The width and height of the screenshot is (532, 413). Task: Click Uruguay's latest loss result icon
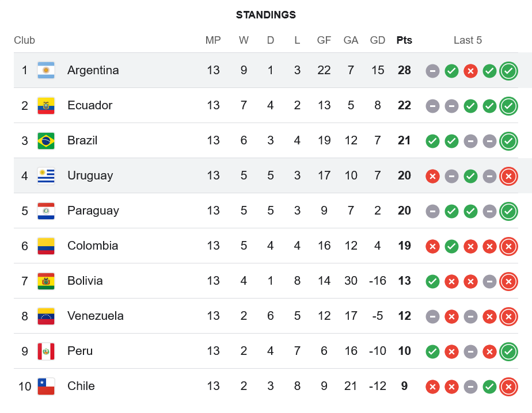pos(508,177)
